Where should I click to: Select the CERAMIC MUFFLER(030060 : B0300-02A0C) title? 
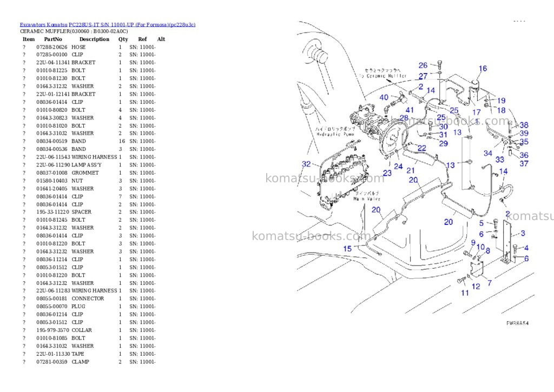[74, 31]
